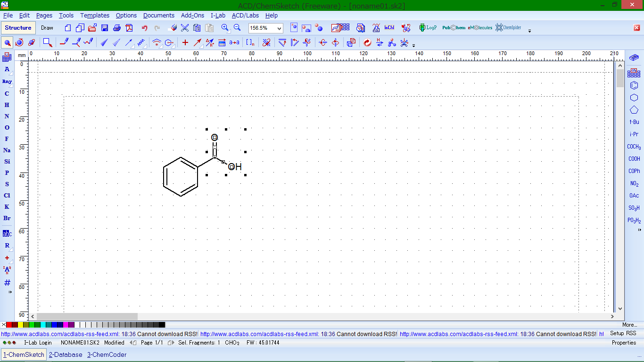The image size is (644, 362).
Task: Select the red plus Increment Charge tool
Action: pyautogui.click(x=185, y=42)
